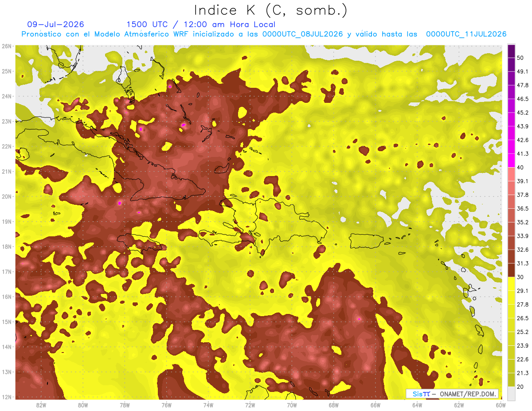Click colorbar value 21.3
This screenshot has width=532, height=411.
point(522,373)
